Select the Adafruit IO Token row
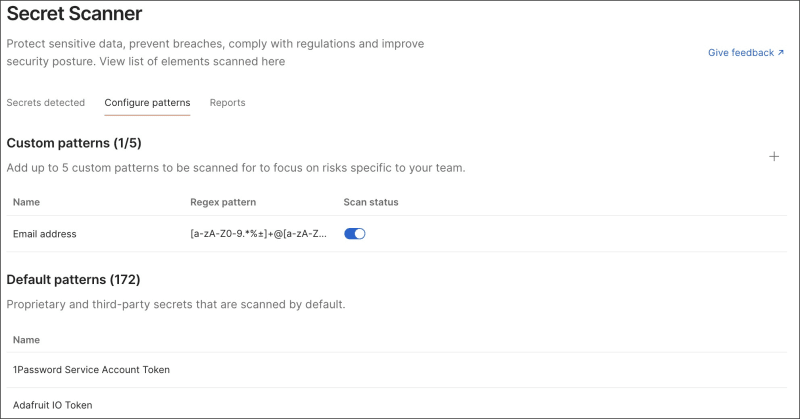 tap(59, 405)
